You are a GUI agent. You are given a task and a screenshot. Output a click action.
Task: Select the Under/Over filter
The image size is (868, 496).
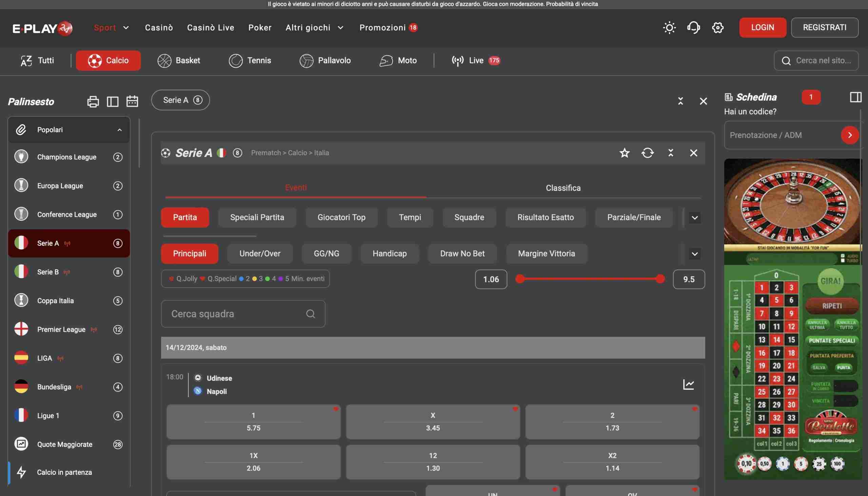coord(260,254)
